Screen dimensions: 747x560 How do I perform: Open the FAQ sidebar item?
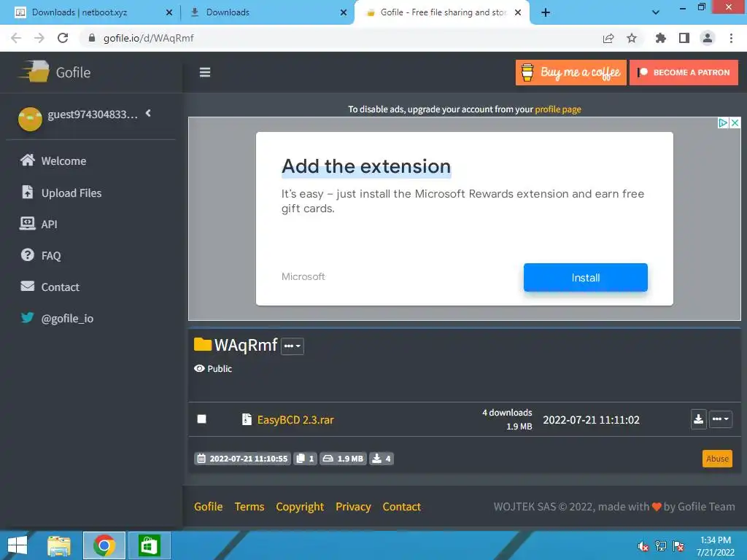pos(41,255)
